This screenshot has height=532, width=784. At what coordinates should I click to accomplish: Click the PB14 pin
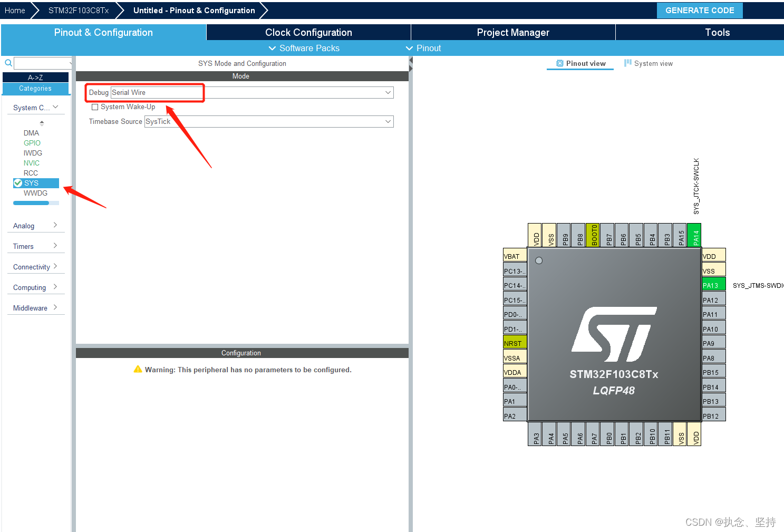coord(714,386)
